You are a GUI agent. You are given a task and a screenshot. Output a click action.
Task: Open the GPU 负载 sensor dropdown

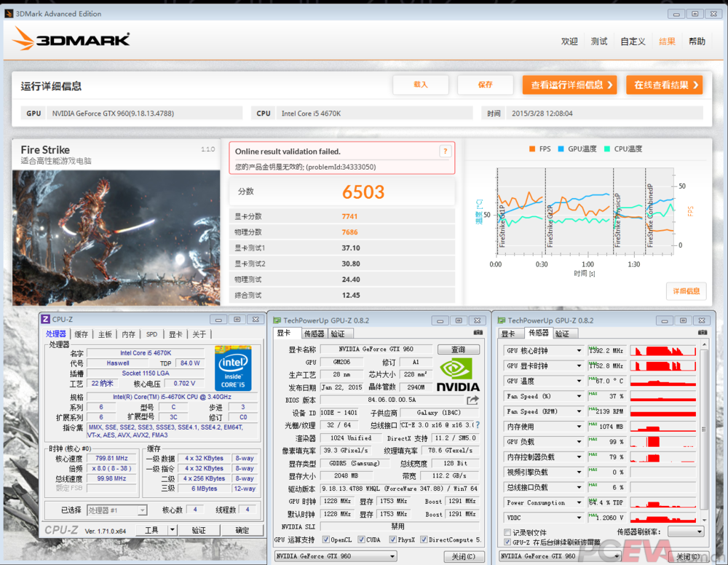tap(579, 442)
